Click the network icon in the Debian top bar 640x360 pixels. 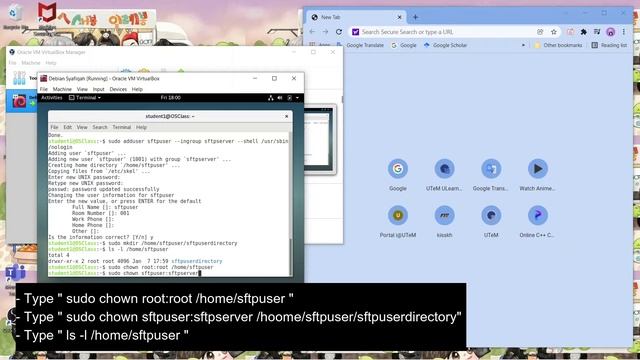tap(270, 98)
